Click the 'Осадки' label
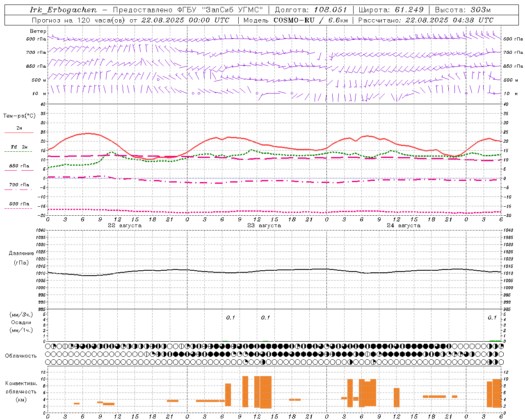The width and height of the screenshot is (525, 420). 21,323
